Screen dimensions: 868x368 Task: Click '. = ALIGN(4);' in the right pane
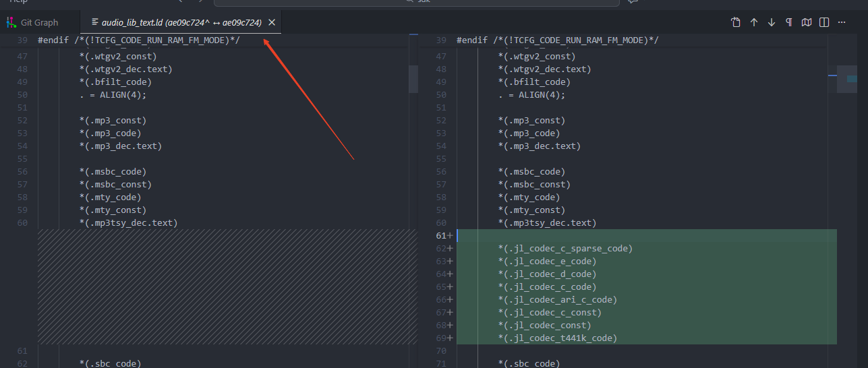pos(531,95)
